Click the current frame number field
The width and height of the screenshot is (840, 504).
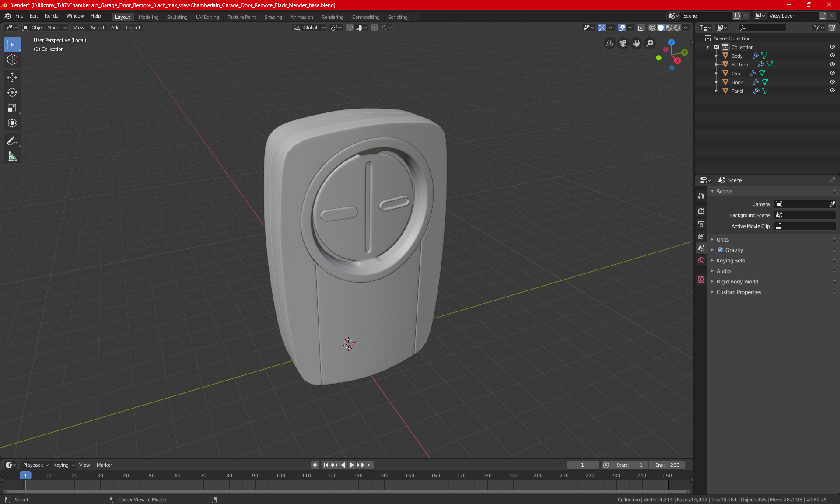click(583, 465)
